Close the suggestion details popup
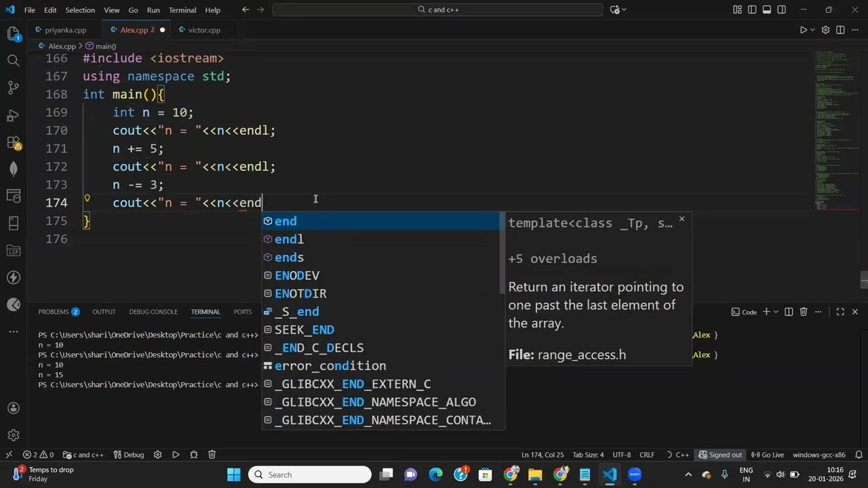Viewport: 868px width, 488px height. click(682, 219)
